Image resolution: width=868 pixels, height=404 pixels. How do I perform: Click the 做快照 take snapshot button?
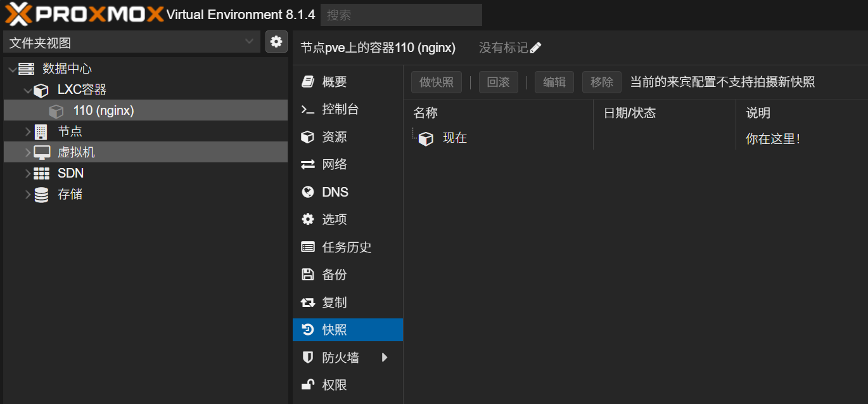437,82
